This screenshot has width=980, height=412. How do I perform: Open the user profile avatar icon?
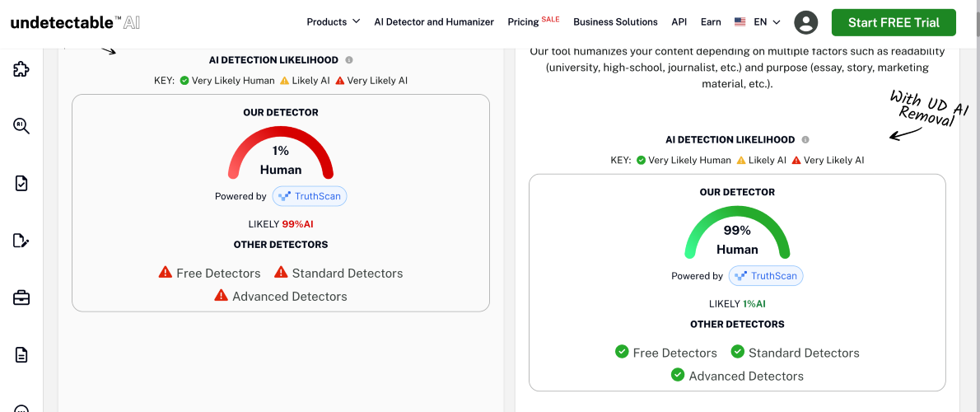pyautogui.click(x=806, y=22)
